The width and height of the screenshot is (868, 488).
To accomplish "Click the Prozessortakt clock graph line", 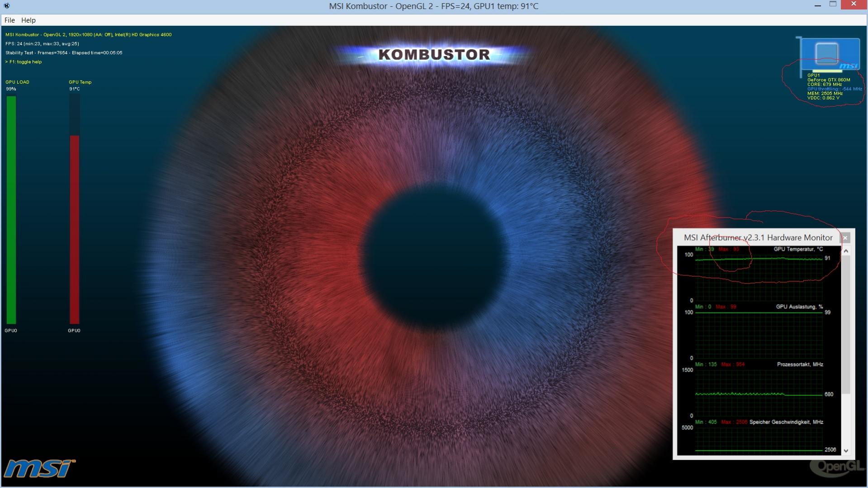I will click(759, 394).
